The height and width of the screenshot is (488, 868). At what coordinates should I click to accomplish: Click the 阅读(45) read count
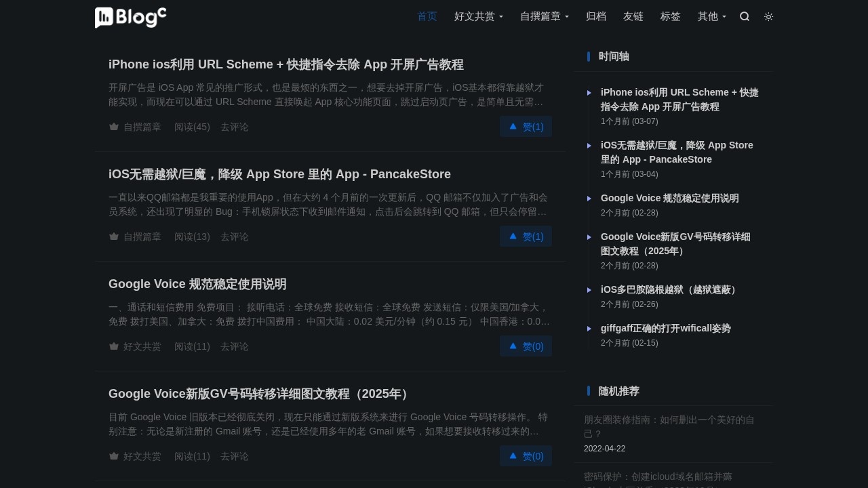coord(192,127)
